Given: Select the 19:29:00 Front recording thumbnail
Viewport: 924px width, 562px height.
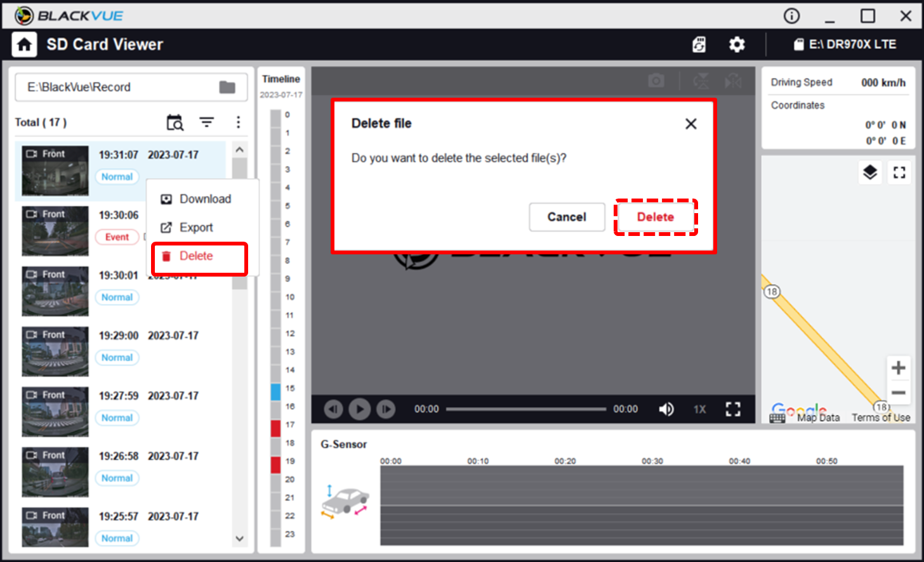Looking at the screenshot, I should tap(55, 351).
